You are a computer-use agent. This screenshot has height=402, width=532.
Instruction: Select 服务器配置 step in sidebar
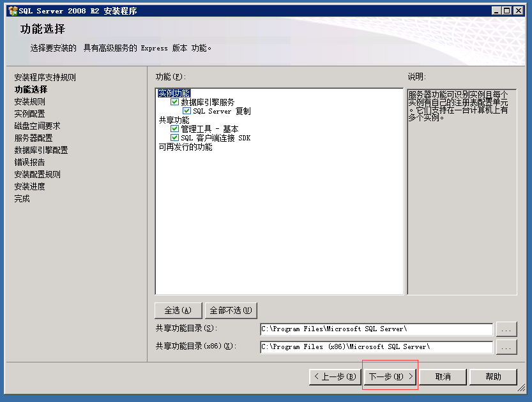[x=33, y=138]
